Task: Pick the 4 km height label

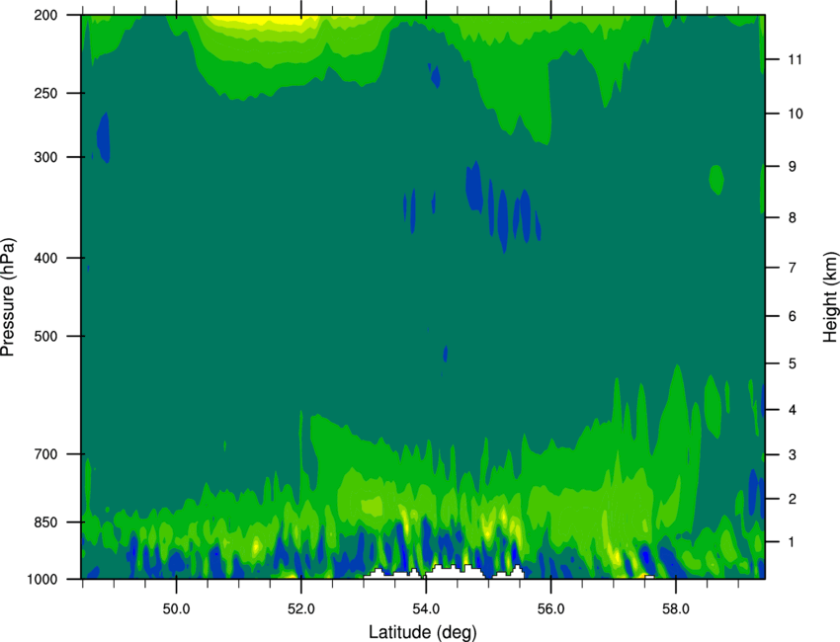Action: point(792,410)
